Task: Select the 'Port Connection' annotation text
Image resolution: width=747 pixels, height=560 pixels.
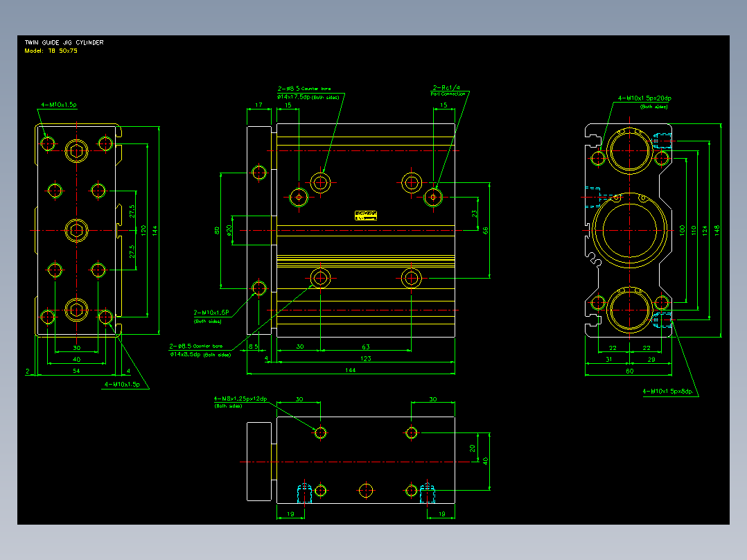Action: (x=448, y=94)
